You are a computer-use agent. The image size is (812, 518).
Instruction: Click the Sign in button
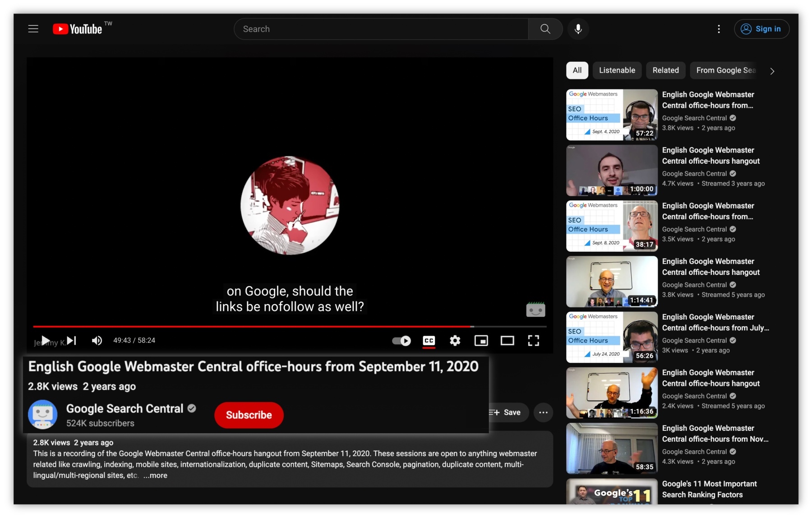761,29
